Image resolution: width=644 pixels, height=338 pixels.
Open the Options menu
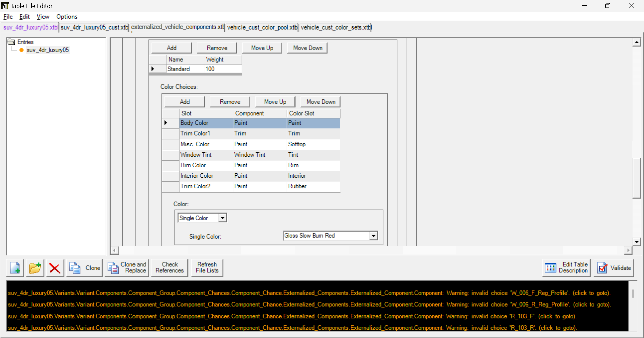click(x=67, y=17)
